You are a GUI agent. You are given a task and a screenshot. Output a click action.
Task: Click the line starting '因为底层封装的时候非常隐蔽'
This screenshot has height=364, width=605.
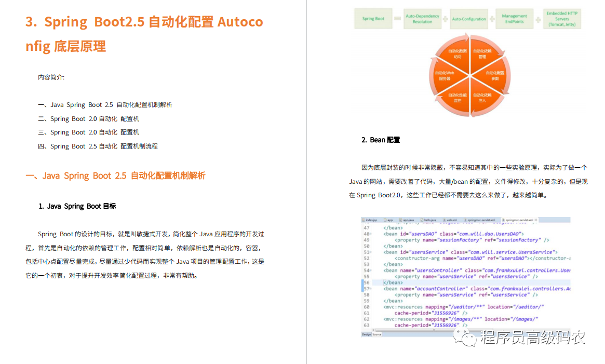[x=474, y=168]
